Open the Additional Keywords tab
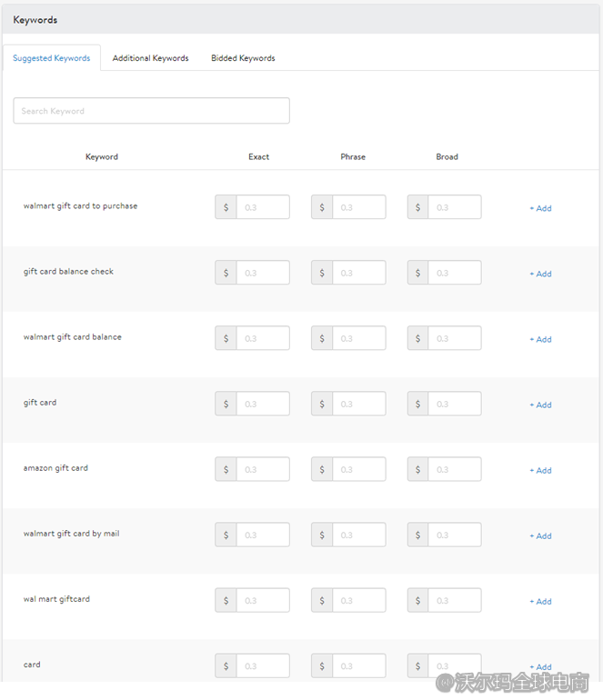 [x=150, y=58]
